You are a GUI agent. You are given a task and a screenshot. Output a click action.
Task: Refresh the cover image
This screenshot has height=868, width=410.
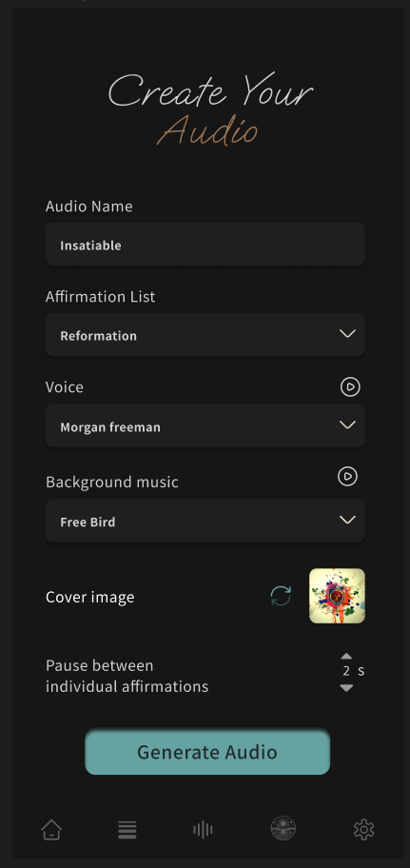[281, 596]
